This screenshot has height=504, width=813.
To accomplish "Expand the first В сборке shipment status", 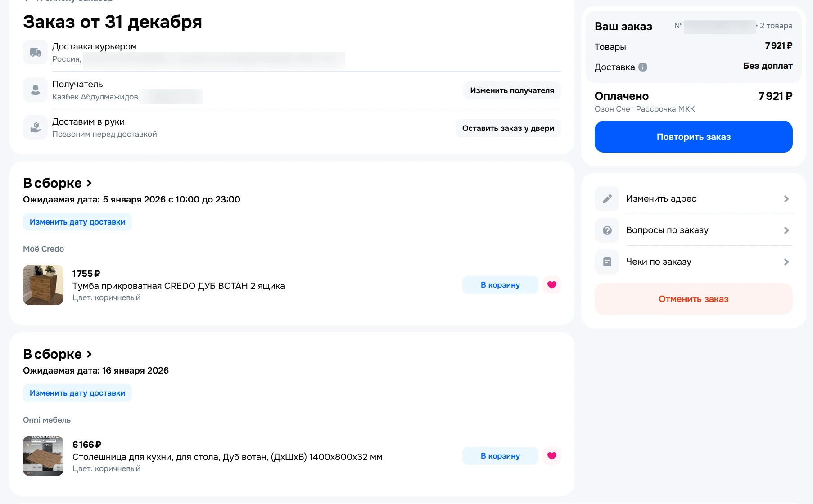I will pos(58,183).
